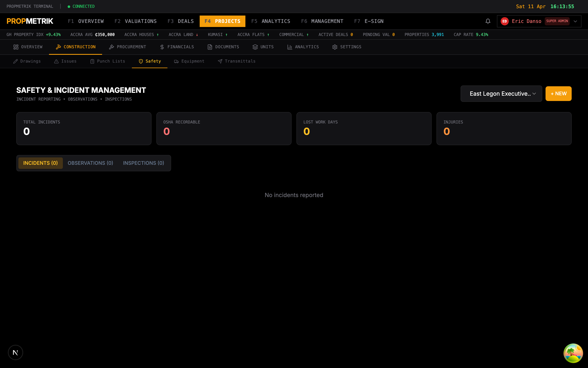Open F7 E-Sign
588x368 pixels.
pyautogui.click(x=369, y=21)
